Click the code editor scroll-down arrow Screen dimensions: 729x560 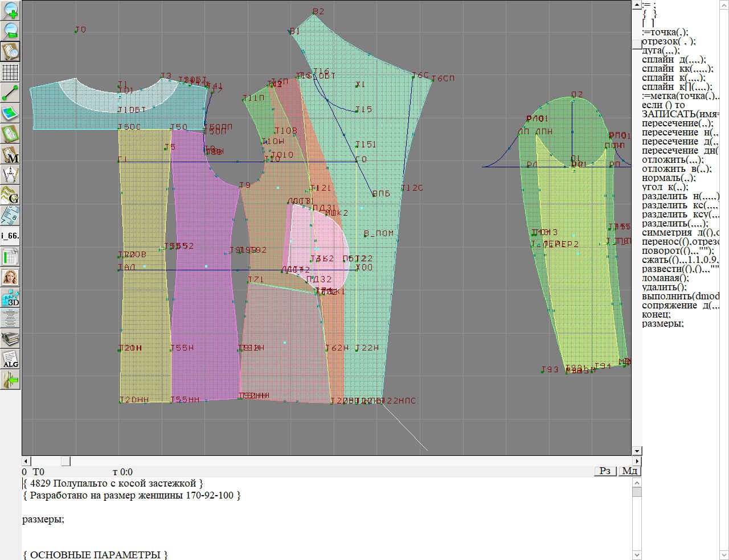pos(637,555)
